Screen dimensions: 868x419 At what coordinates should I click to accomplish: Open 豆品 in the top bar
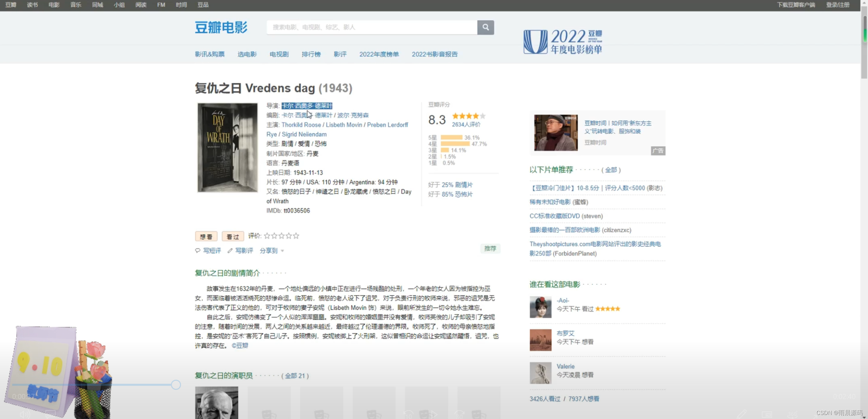click(x=203, y=5)
